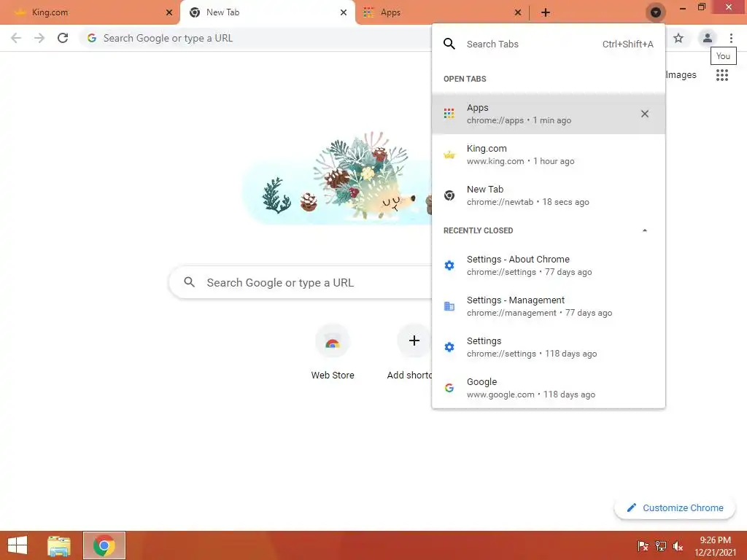
Task: Open the Google apps grid
Action: click(721, 75)
